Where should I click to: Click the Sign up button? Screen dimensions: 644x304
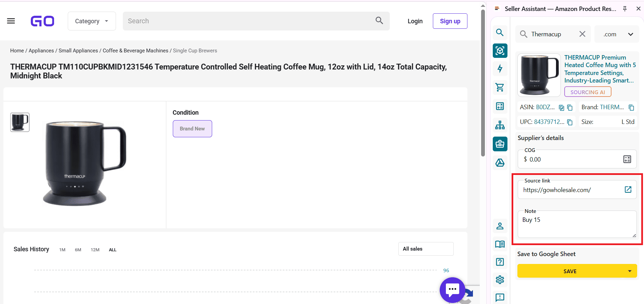[450, 21]
